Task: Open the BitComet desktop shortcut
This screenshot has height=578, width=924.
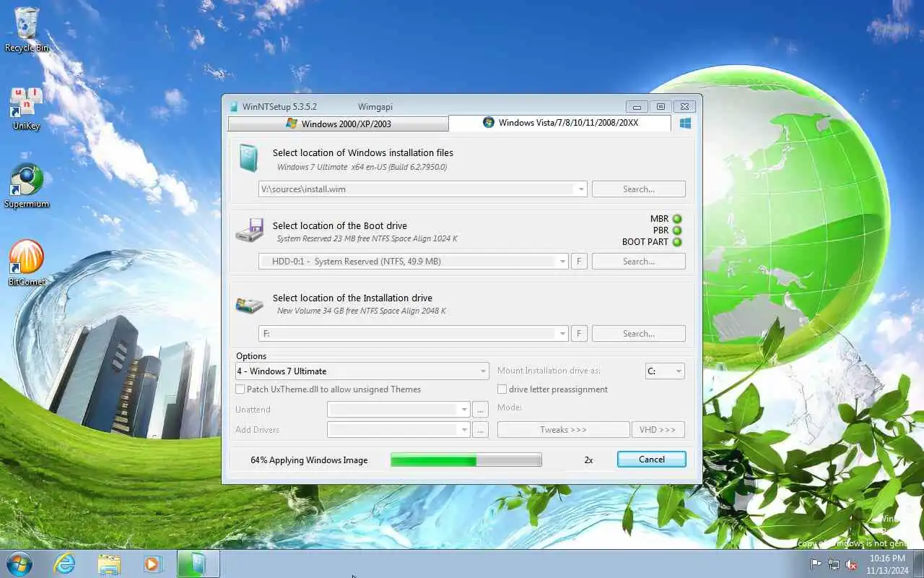Action: point(27,264)
